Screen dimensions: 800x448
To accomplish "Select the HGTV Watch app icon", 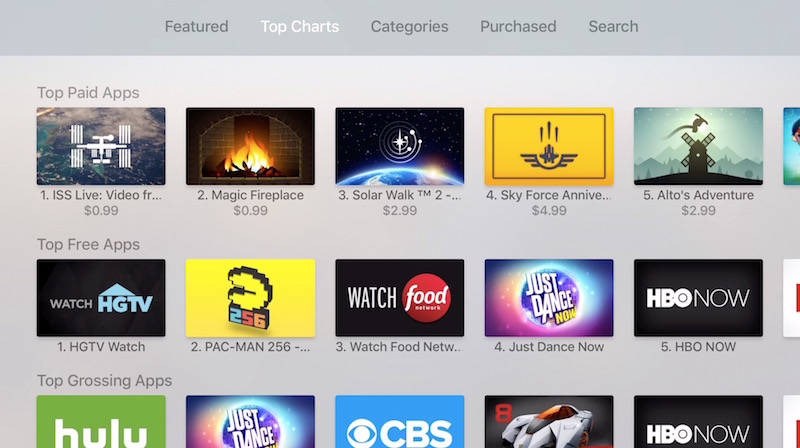I will coord(101,298).
